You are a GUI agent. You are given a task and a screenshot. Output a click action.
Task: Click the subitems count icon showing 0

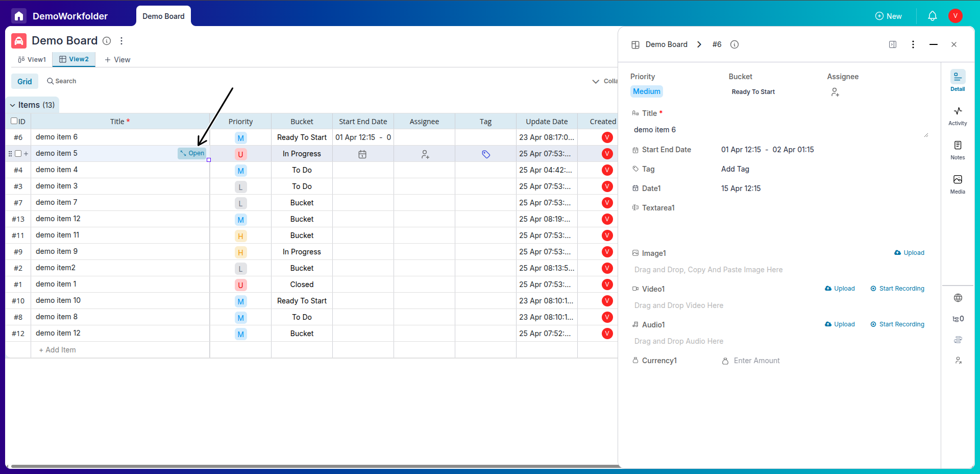(958, 319)
